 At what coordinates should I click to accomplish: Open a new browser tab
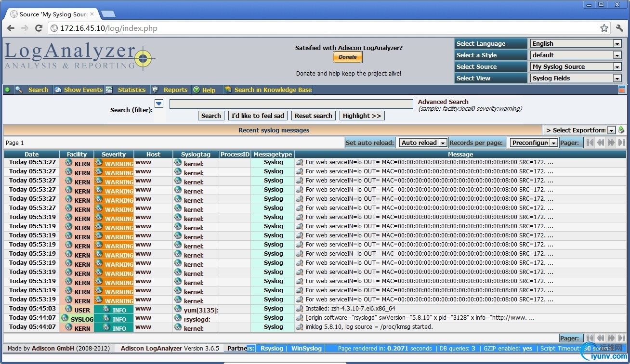(x=108, y=14)
